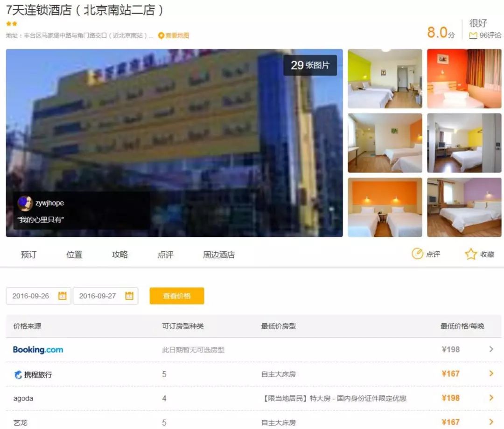Click 自主大床房 in the 携程旅行 row

[x=278, y=374]
